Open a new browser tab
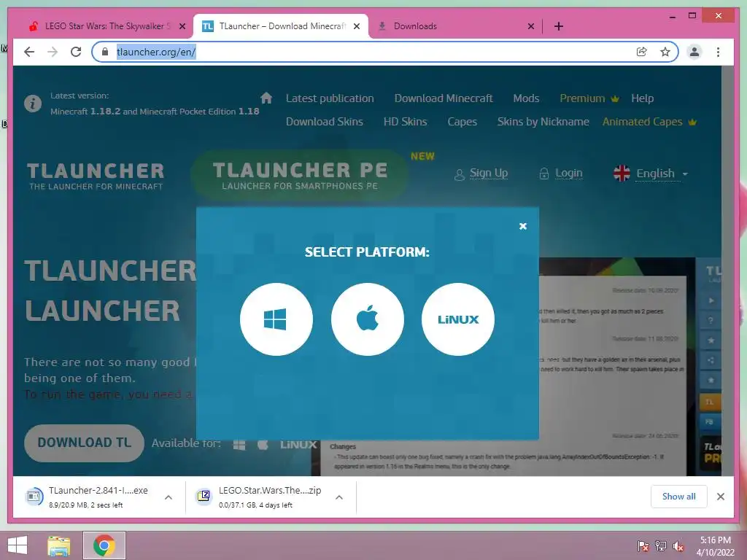The height and width of the screenshot is (560, 747). pyautogui.click(x=559, y=26)
